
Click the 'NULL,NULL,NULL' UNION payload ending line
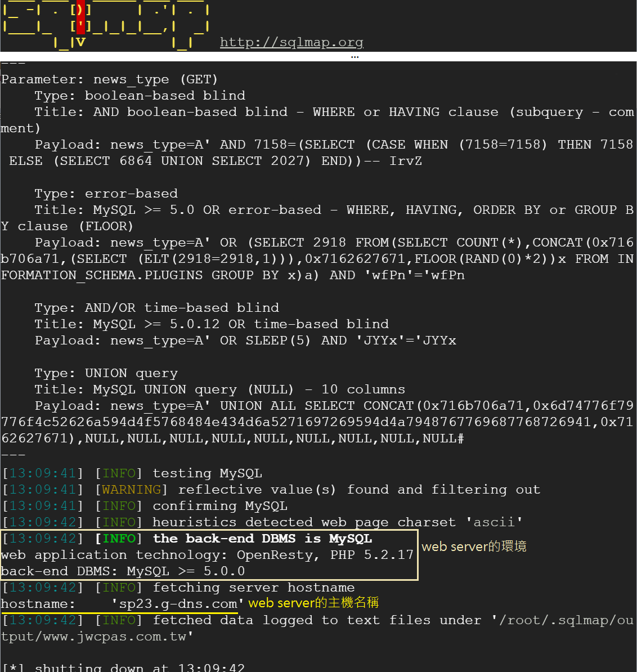tap(232, 438)
